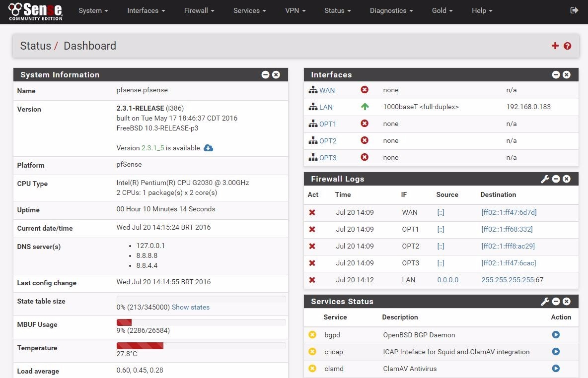The height and width of the screenshot is (378, 588).
Task: Minimize the System Information widget
Action: 266,74
